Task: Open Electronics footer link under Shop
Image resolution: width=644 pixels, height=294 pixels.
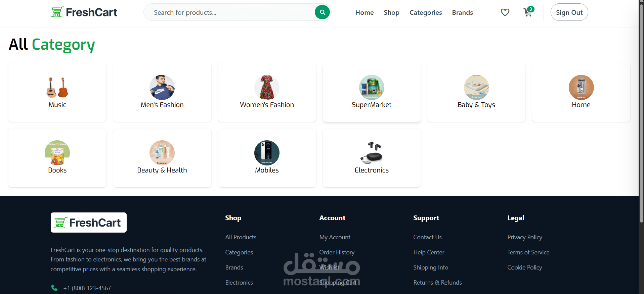Action: tap(239, 283)
